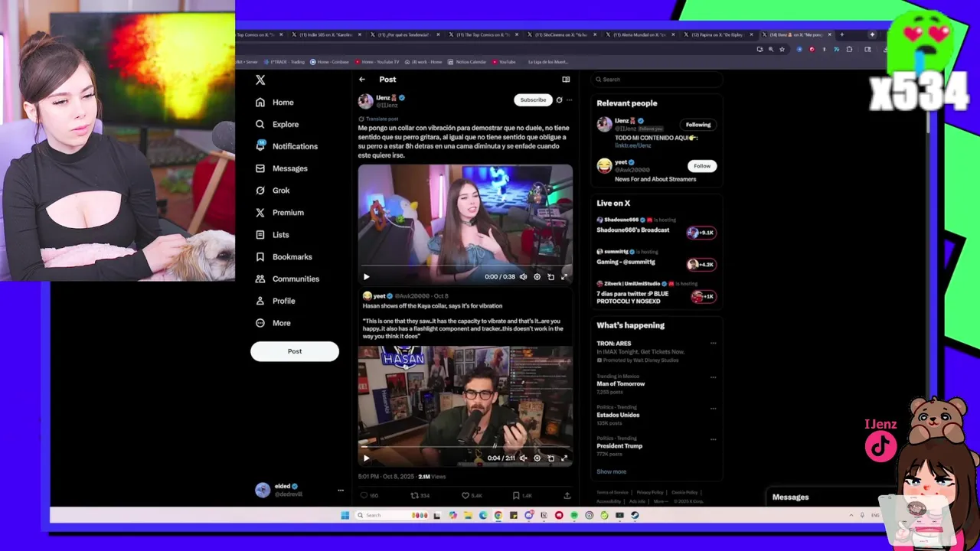Open more options for President Trump trend
The image size is (980, 551).
(x=713, y=439)
